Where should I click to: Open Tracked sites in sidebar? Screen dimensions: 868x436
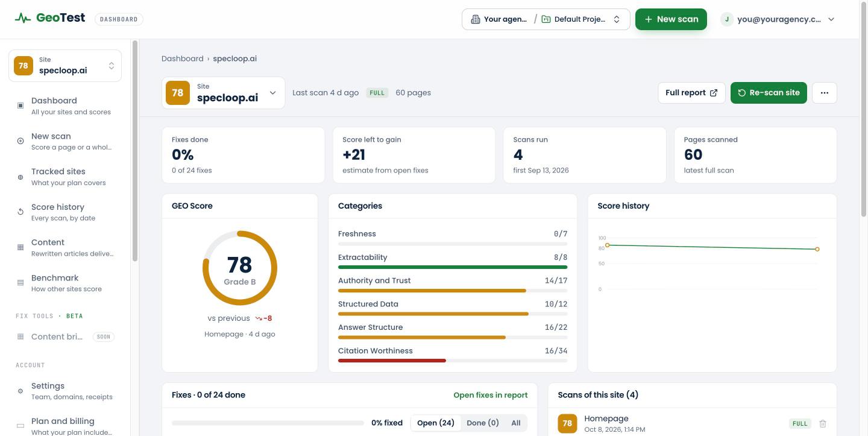point(65,177)
